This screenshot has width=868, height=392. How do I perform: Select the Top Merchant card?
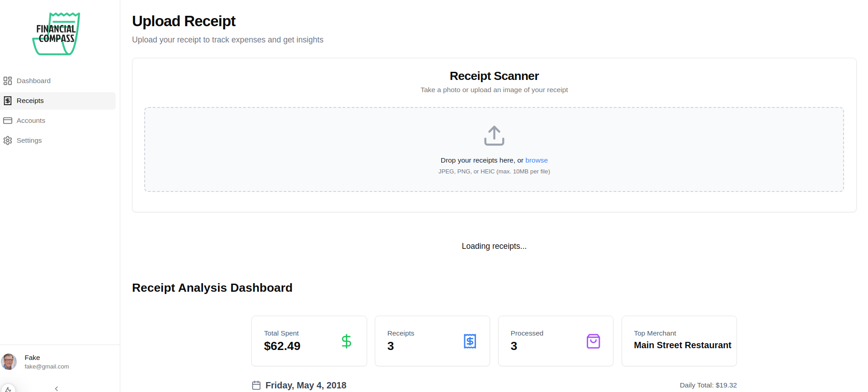[x=679, y=341]
